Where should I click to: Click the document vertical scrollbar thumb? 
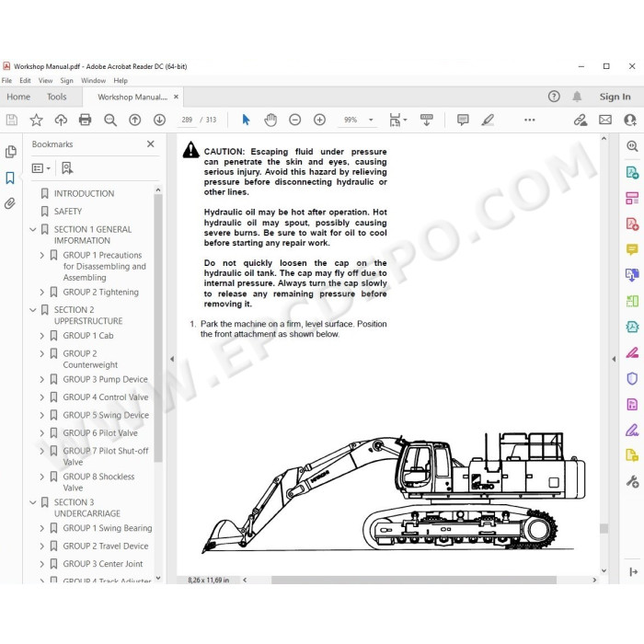pyautogui.click(x=604, y=528)
